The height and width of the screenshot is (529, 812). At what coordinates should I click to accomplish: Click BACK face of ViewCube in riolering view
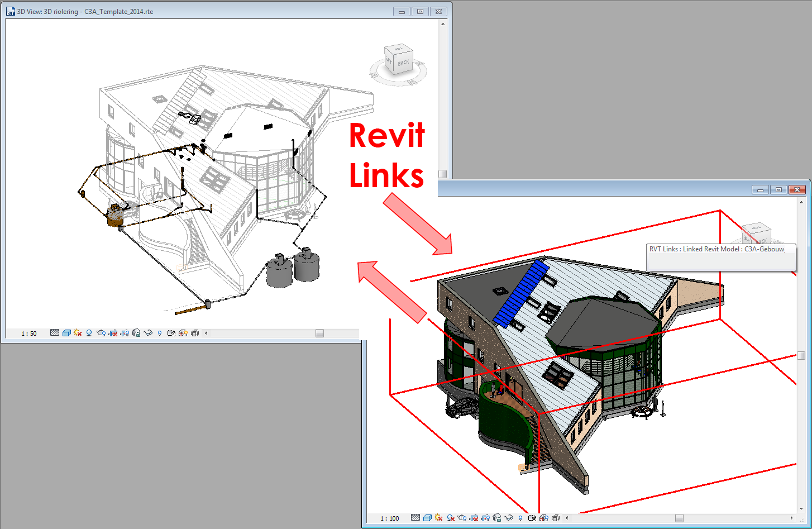click(x=404, y=61)
